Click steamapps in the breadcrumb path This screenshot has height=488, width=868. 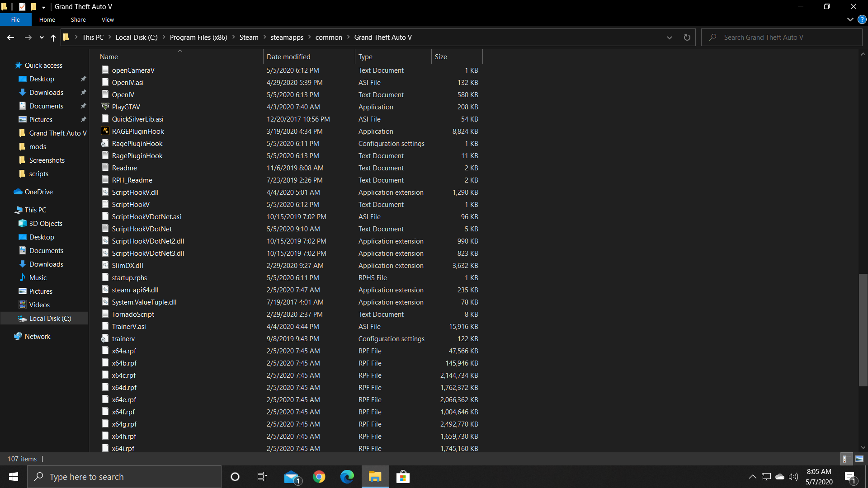click(287, 38)
